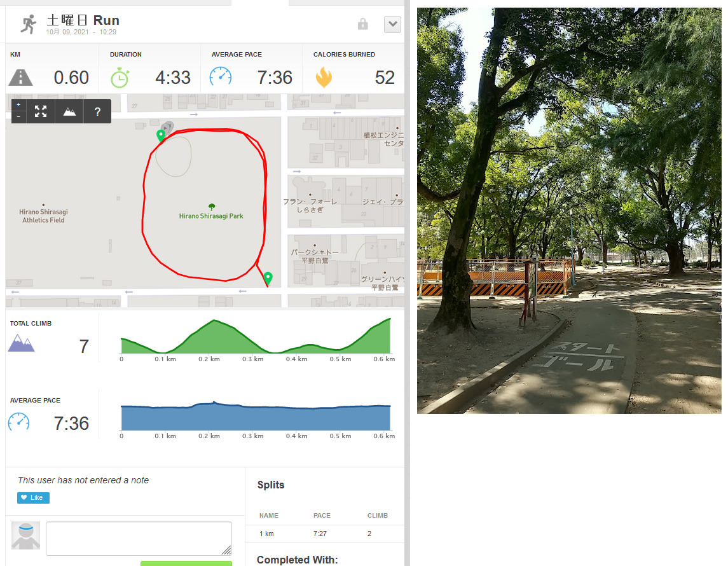Screen dimensions: 728x566
Task: Click the privacy lock icon
Action: tap(363, 24)
